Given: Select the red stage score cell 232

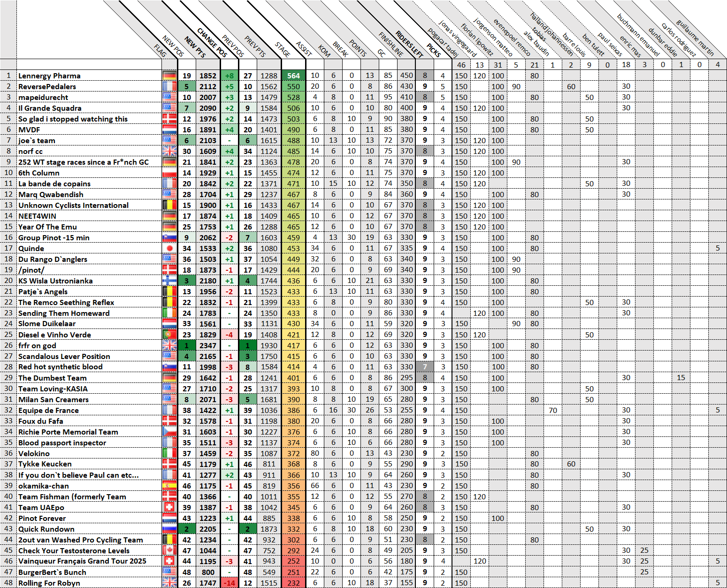Looking at the screenshot, I should tap(293, 583).
